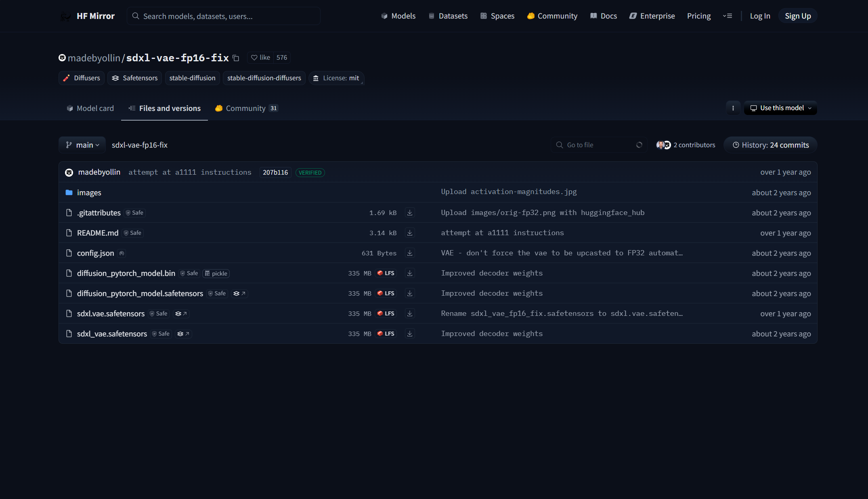Viewport: 868px width, 499px height.
Task: Open Spaces in the top navigation
Action: pyautogui.click(x=497, y=16)
